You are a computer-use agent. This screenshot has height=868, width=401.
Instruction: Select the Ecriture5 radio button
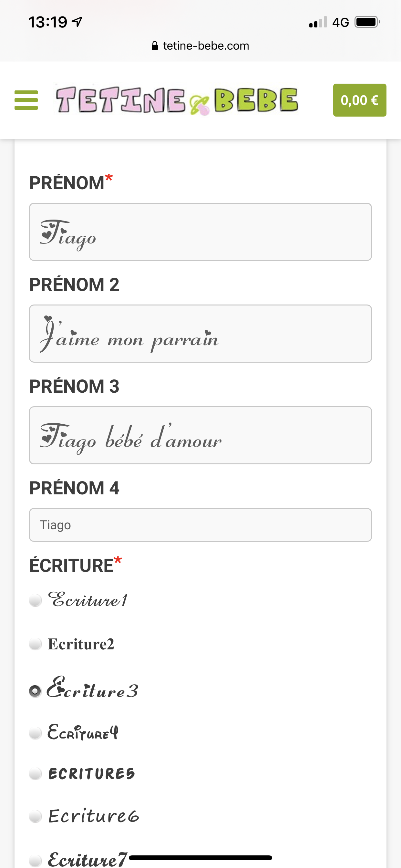coord(35,774)
